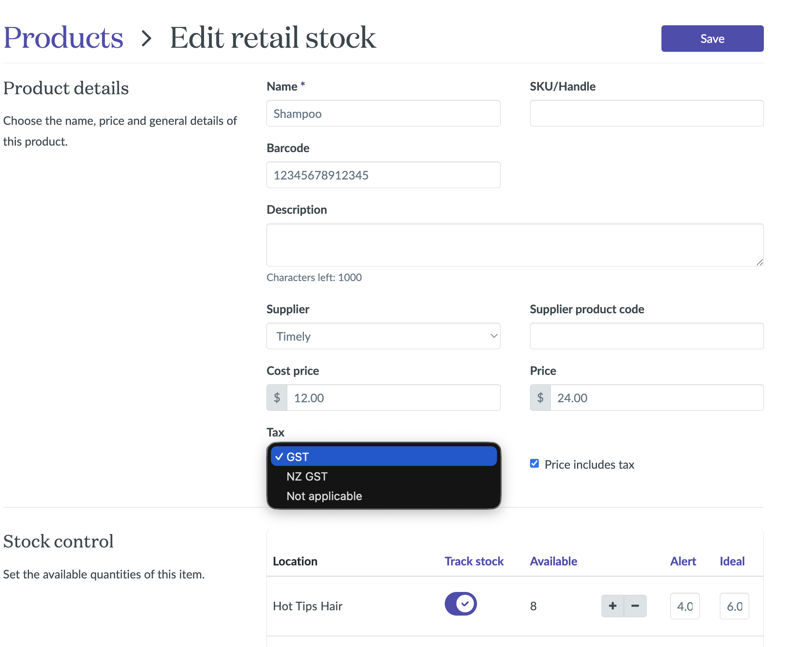Choose NZ GST tax option
The height and width of the screenshot is (647, 812).
307,476
